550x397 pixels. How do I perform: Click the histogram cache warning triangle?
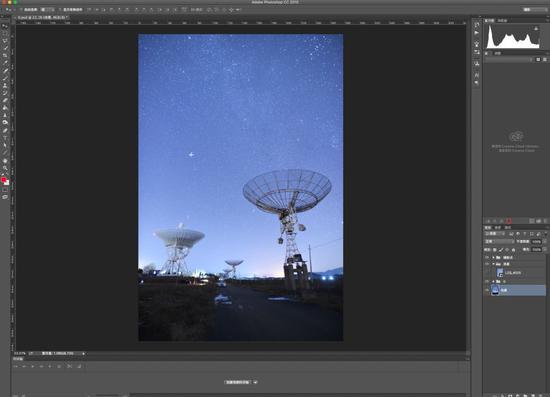(x=536, y=28)
